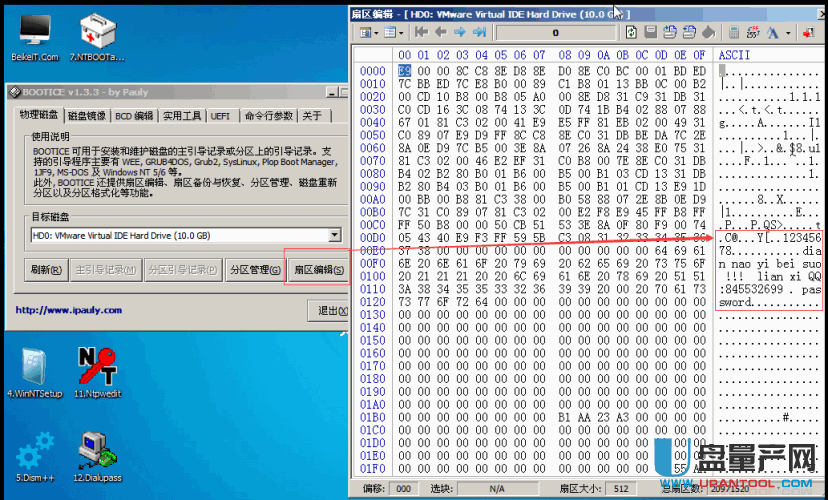Viewport: 828px width, 500px height.
Task: Click the 刷新(R) button
Action: pyautogui.click(x=46, y=270)
